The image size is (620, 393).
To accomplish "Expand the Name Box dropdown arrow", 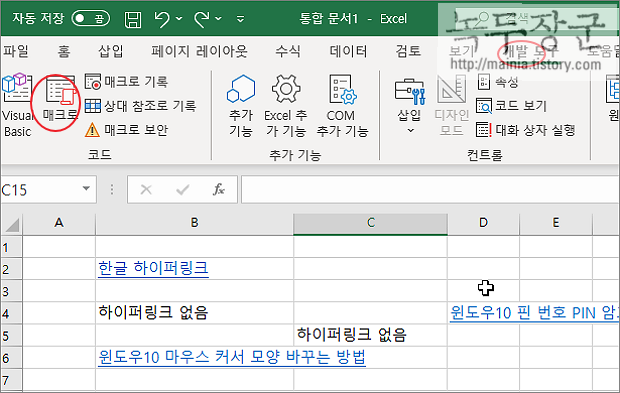I will point(86,189).
